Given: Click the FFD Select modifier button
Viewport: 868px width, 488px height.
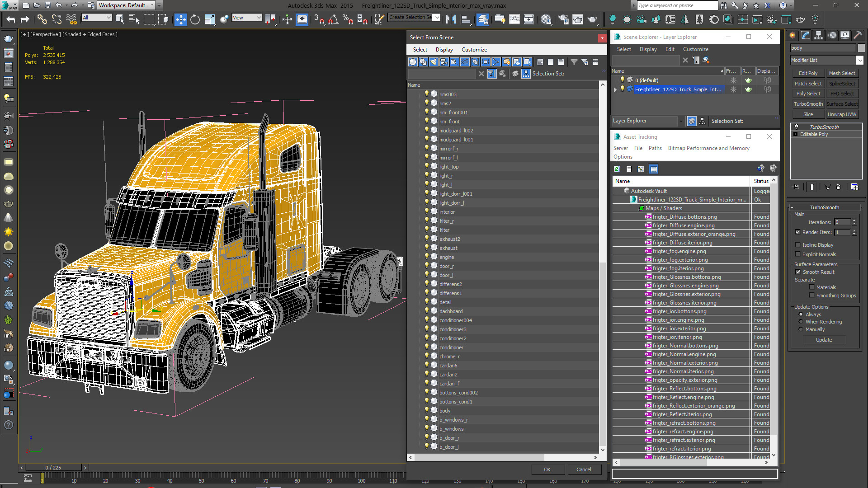Looking at the screenshot, I should [x=842, y=94].
